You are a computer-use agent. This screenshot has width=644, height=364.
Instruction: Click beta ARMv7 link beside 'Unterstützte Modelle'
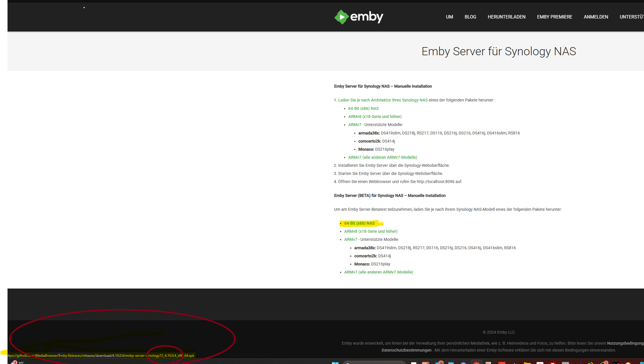(x=350, y=239)
